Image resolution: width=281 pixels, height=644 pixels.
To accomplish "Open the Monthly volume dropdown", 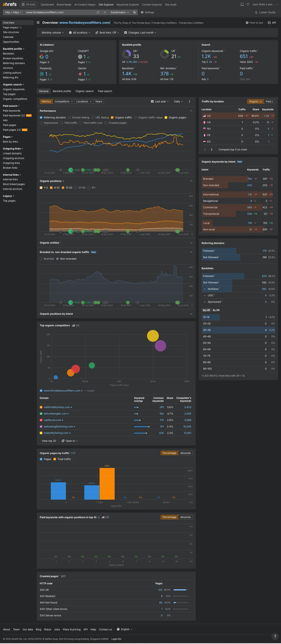I will [52, 32].
